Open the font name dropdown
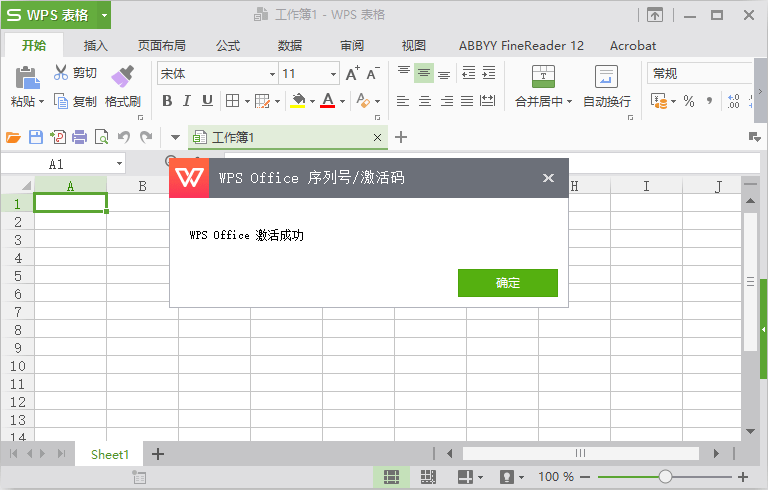 [272, 74]
